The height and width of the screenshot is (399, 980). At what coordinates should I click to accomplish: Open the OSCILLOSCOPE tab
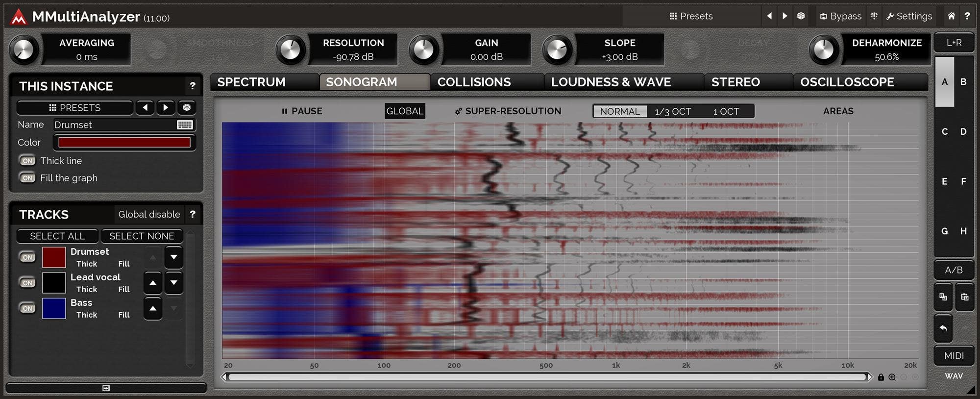point(860,82)
